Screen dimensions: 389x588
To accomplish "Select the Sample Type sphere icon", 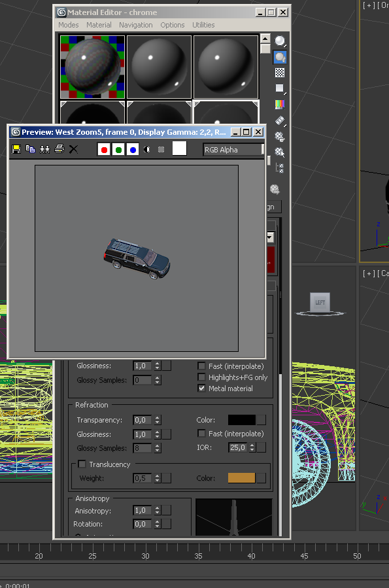I will [x=280, y=41].
